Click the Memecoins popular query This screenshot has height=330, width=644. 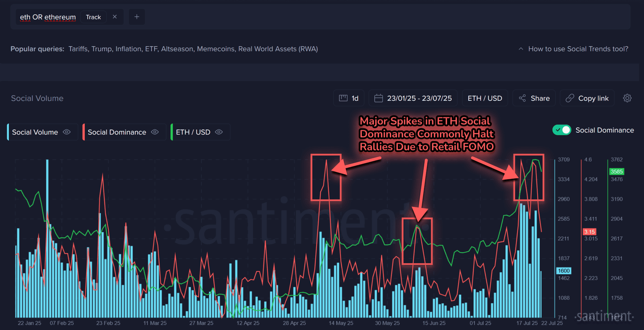point(216,49)
